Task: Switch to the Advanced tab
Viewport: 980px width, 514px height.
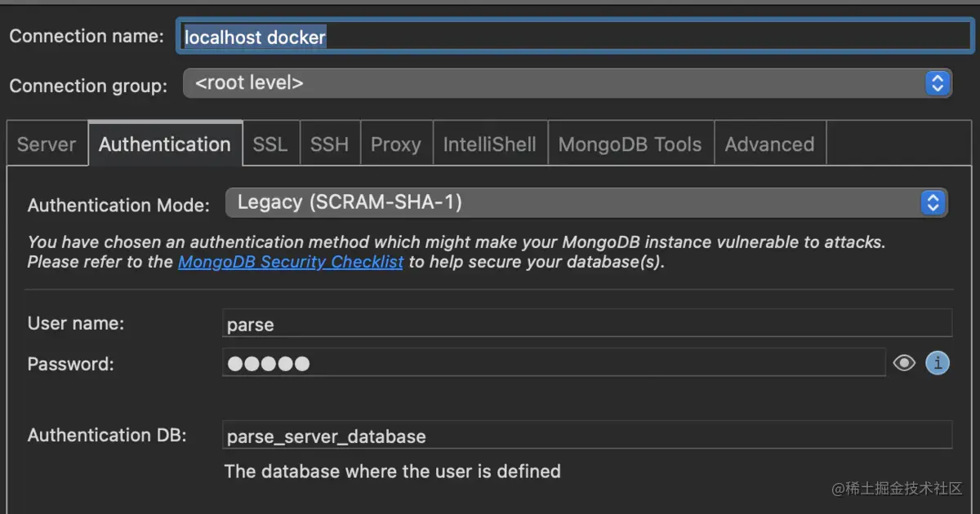Action: 769,144
